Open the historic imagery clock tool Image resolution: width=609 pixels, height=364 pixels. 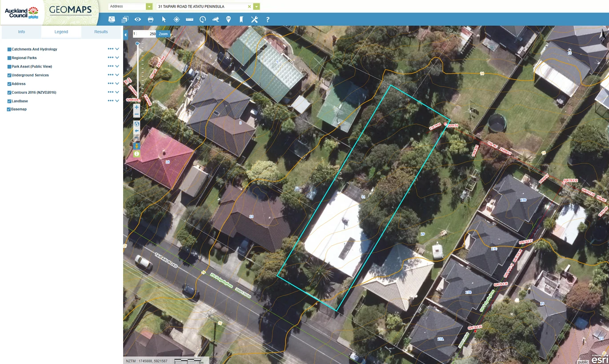coord(203,20)
